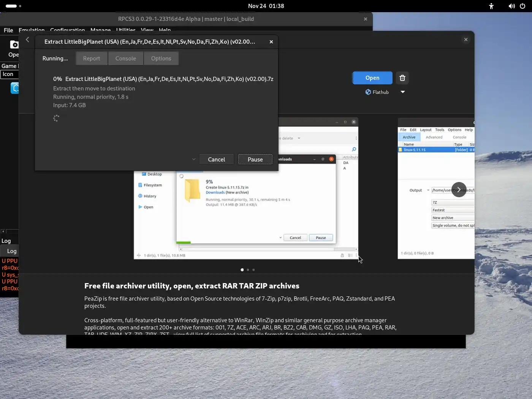Click the left scroll arrow in RPCS3
This screenshot has width=532, height=399.
pos(3,231)
